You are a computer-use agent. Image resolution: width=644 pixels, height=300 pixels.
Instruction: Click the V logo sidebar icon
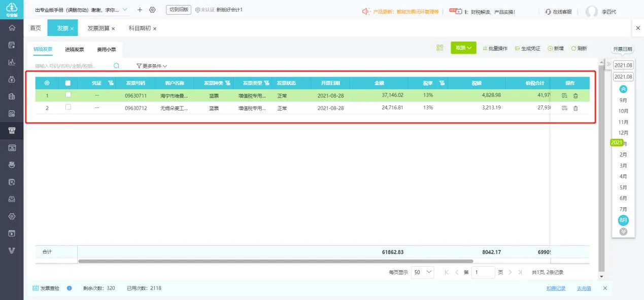click(x=12, y=251)
